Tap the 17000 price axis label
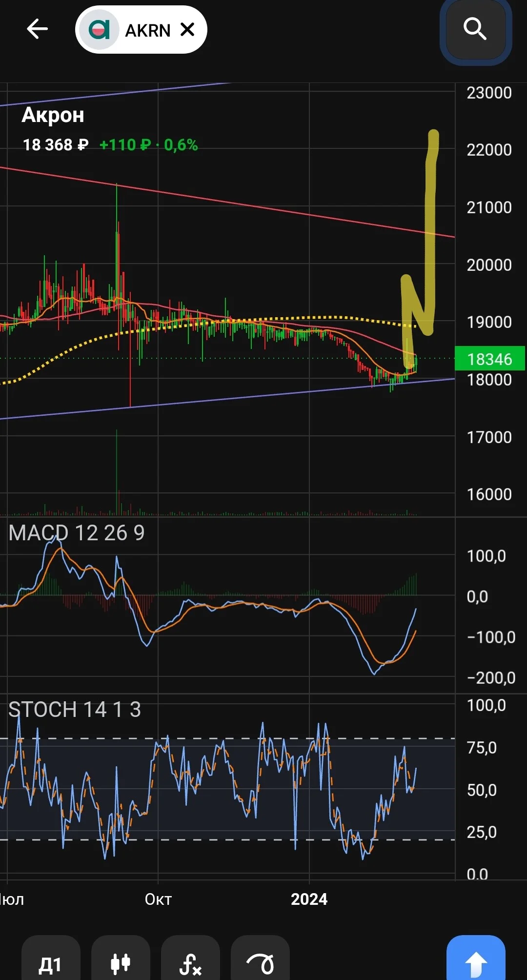This screenshot has height=980, width=527. tap(489, 437)
